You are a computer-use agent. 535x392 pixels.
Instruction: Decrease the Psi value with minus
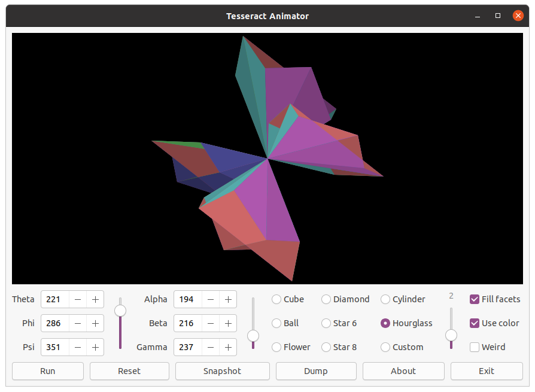point(78,347)
